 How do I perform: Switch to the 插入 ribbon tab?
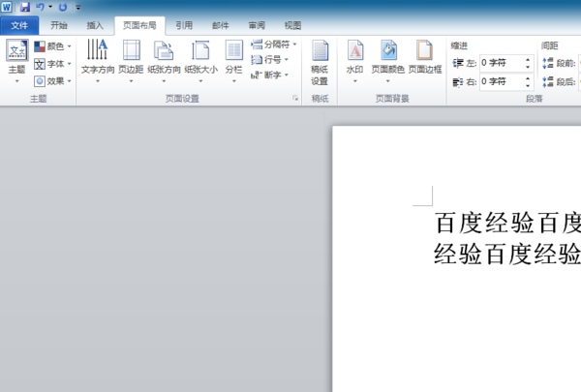click(95, 25)
